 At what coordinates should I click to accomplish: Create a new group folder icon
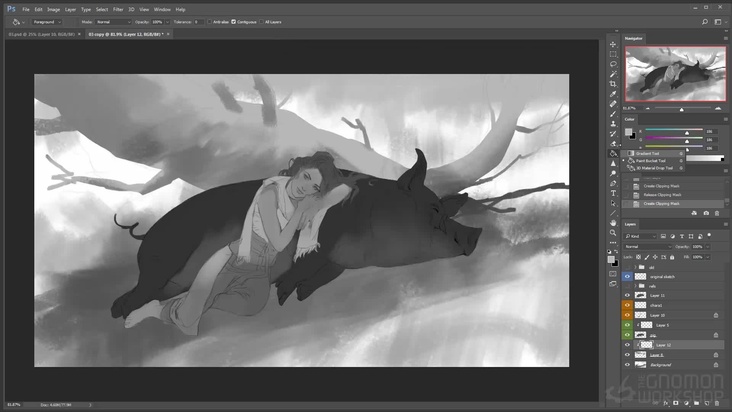click(x=697, y=403)
